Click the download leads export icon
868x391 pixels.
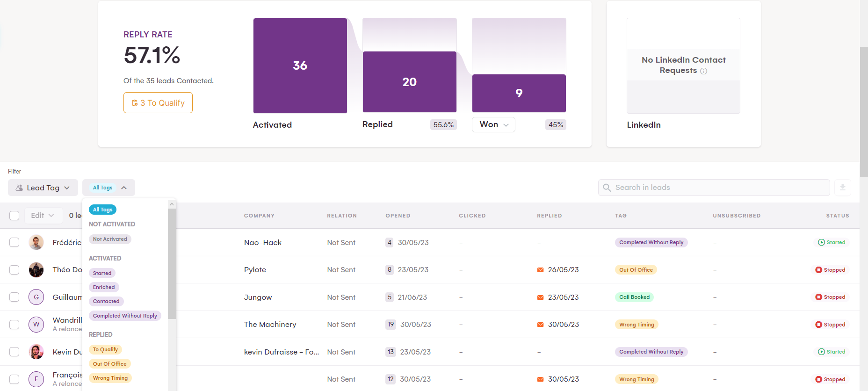tap(842, 188)
